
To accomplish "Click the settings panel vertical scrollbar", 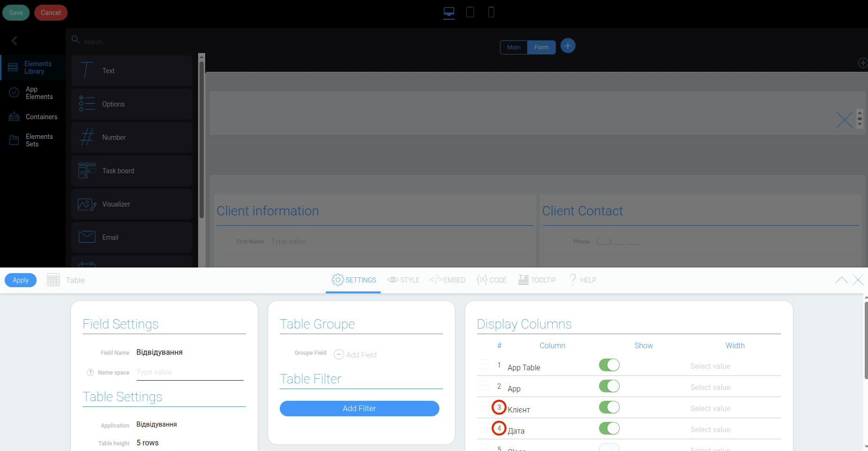I will pos(866,340).
